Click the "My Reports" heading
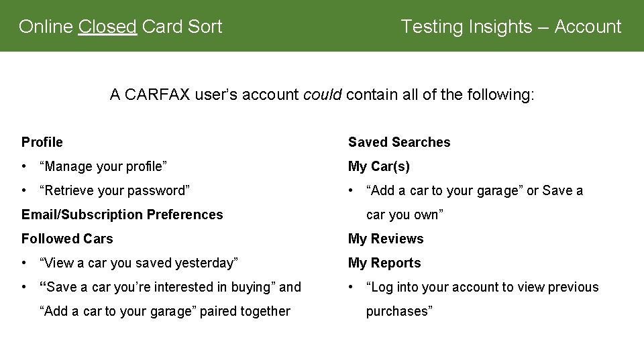This screenshot has width=644, height=362. [384, 263]
